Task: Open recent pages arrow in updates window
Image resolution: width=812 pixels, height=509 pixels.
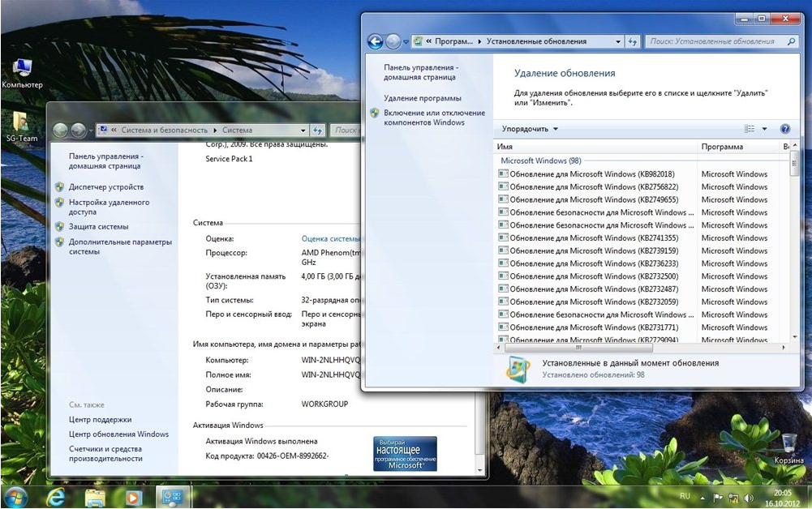Action: point(406,42)
